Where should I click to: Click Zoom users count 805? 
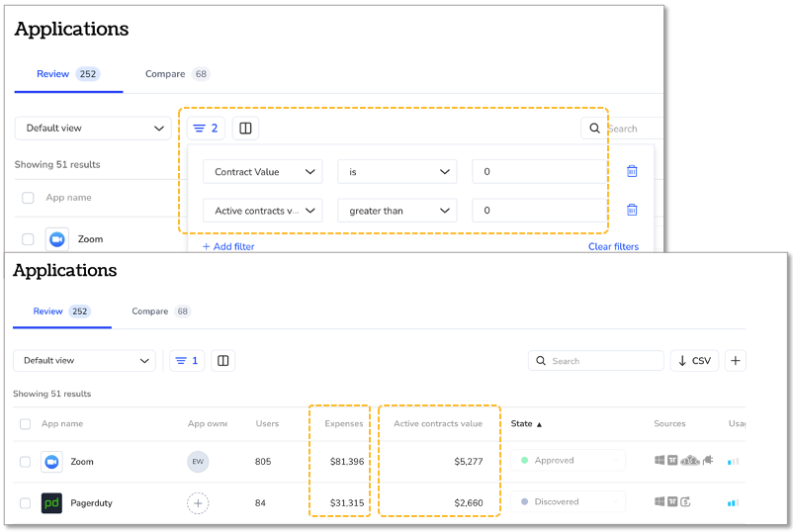click(263, 462)
